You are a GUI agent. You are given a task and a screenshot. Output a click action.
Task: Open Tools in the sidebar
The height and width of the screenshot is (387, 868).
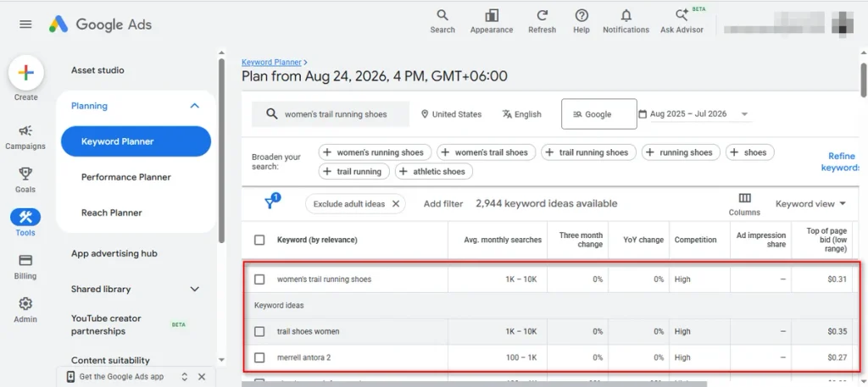point(25,223)
